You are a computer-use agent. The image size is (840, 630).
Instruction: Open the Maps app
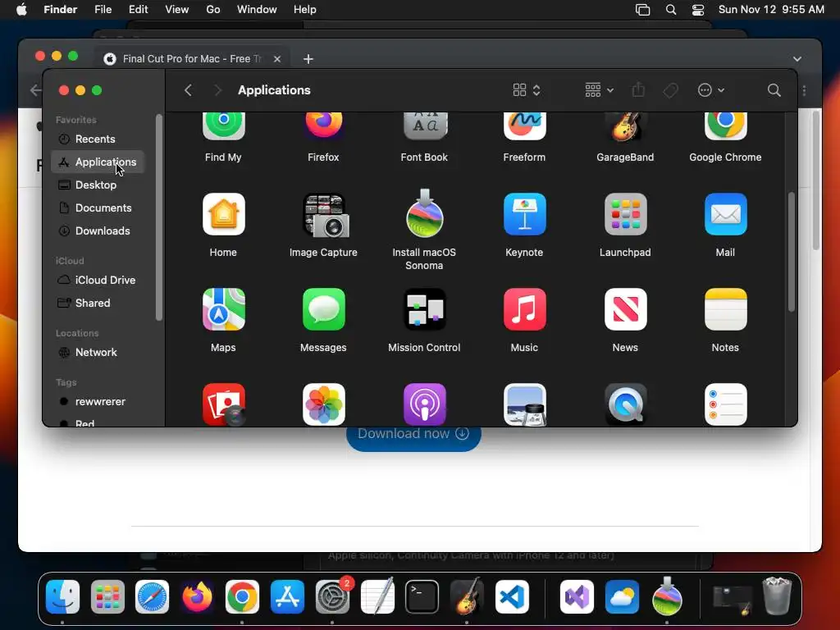(x=223, y=309)
